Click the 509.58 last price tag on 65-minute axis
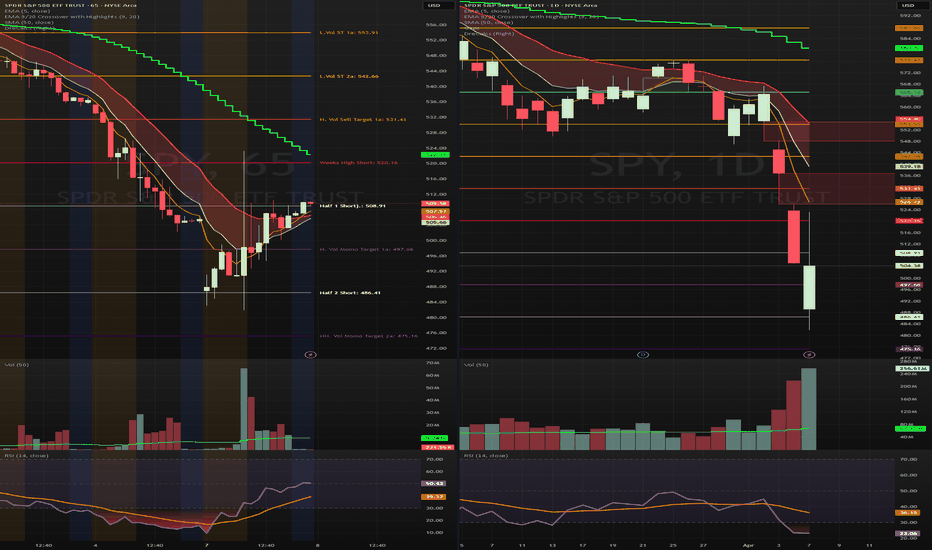Image resolution: width=932 pixels, height=550 pixels. click(436, 203)
